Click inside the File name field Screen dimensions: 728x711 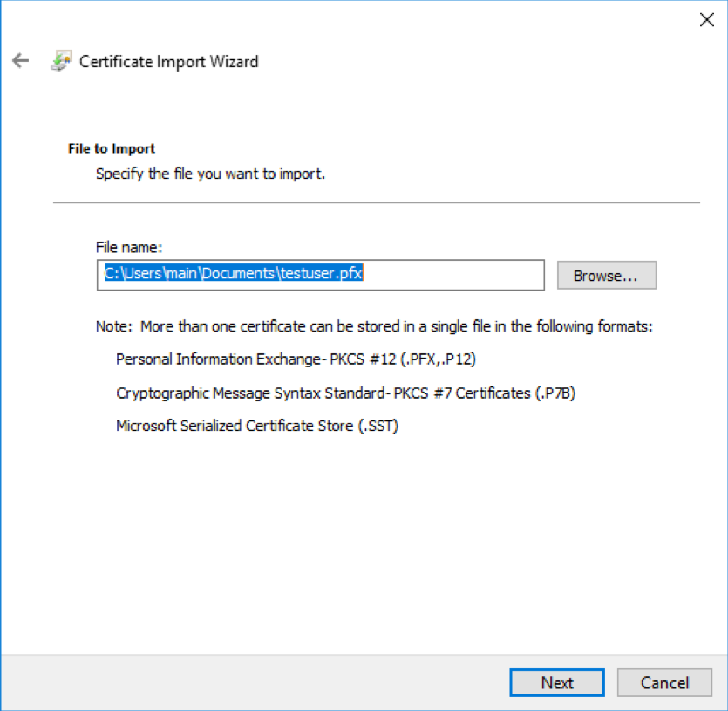[320, 274]
